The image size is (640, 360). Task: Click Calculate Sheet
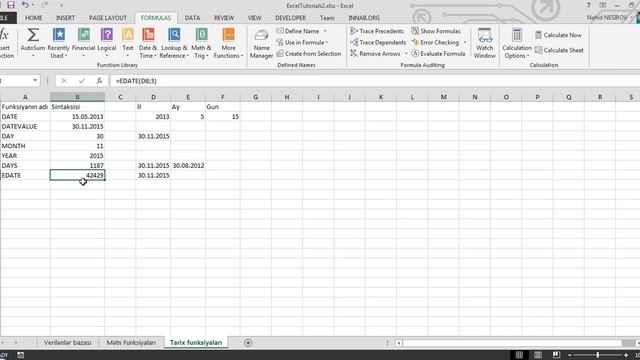pyautogui.click(x=559, y=50)
